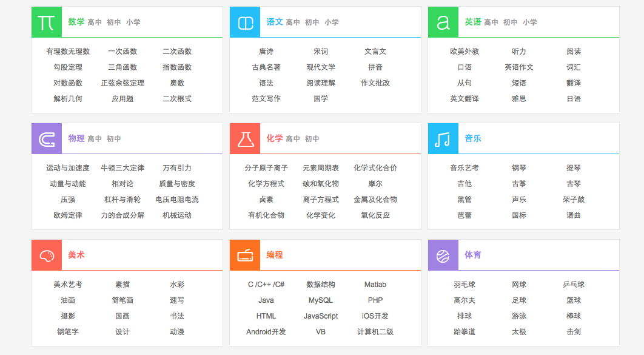Open the 音乐艺考 topic
Image resolution: width=644 pixels, height=355 pixels.
tap(465, 168)
